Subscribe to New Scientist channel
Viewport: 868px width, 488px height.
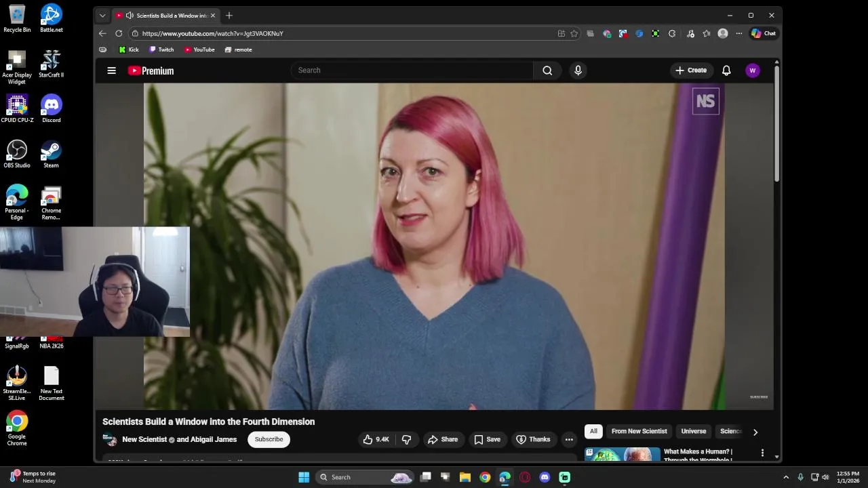pyautogui.click(x=269, y=439)
